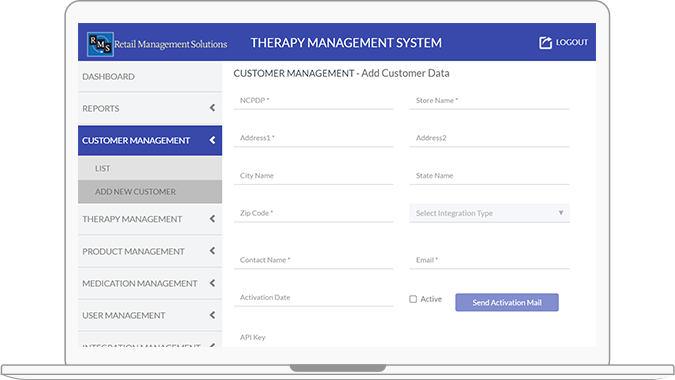Open the User Management menu item
Image resolution: width=675 pixels, height=380 pixels.
[x=150, y=315]
